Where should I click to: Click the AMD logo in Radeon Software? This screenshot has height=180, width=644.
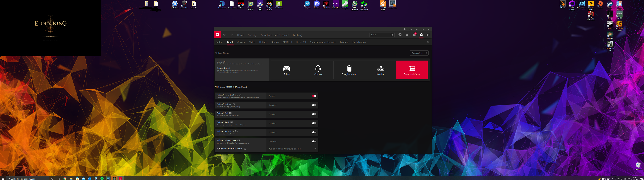(x=218, y=35)
